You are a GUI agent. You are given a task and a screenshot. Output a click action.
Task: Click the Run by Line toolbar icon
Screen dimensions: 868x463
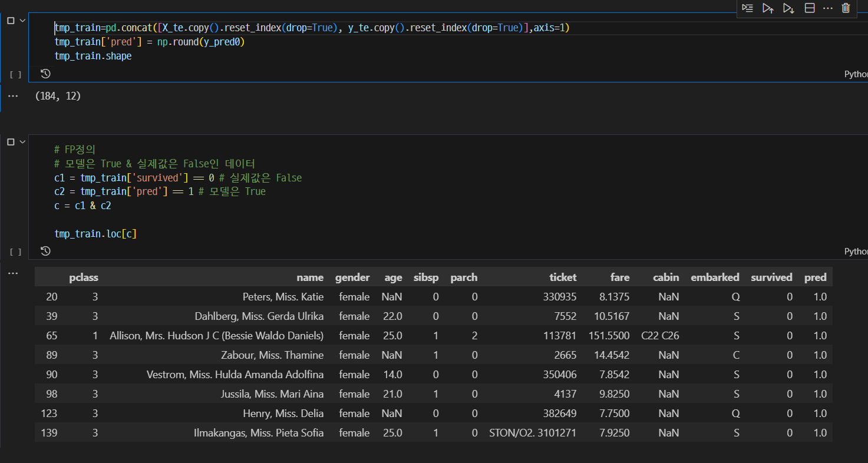tap(747, 8)
